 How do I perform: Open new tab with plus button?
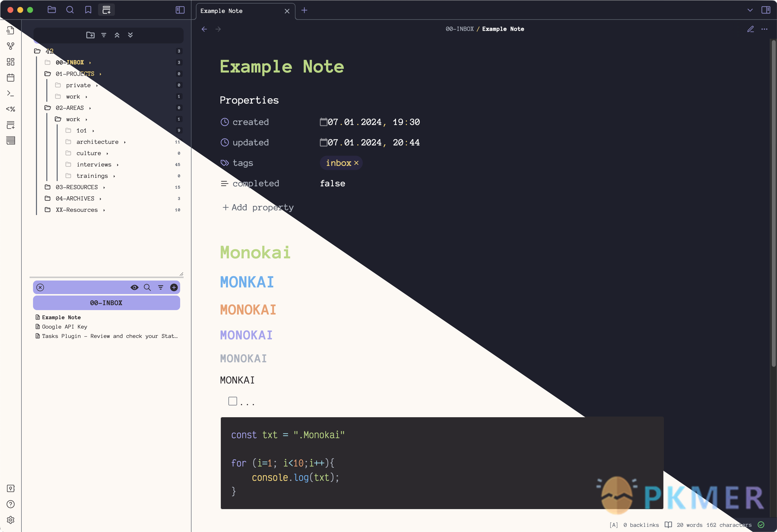pos(304,10)
